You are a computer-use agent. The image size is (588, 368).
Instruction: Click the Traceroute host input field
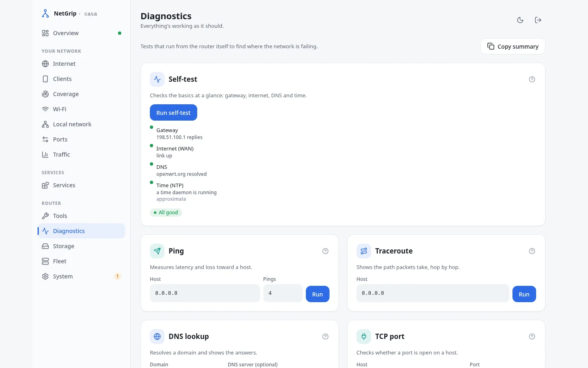[433, 293]
